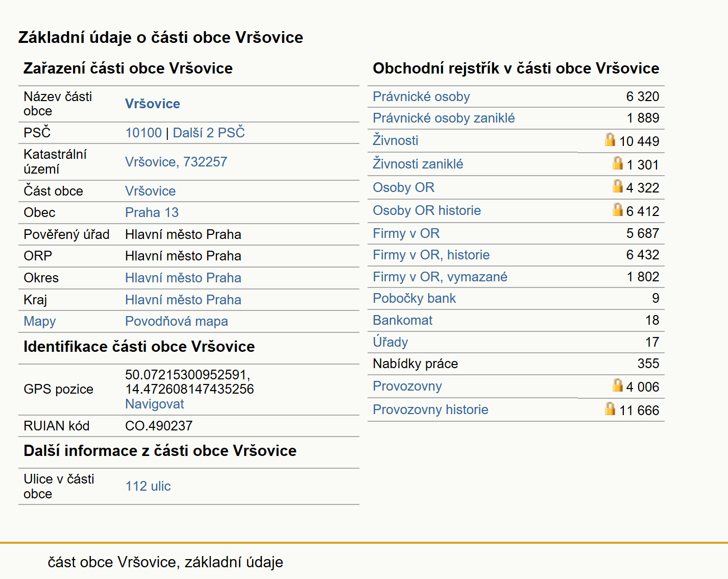
Task: View Pobočky bank list
Action: point(414,298)
